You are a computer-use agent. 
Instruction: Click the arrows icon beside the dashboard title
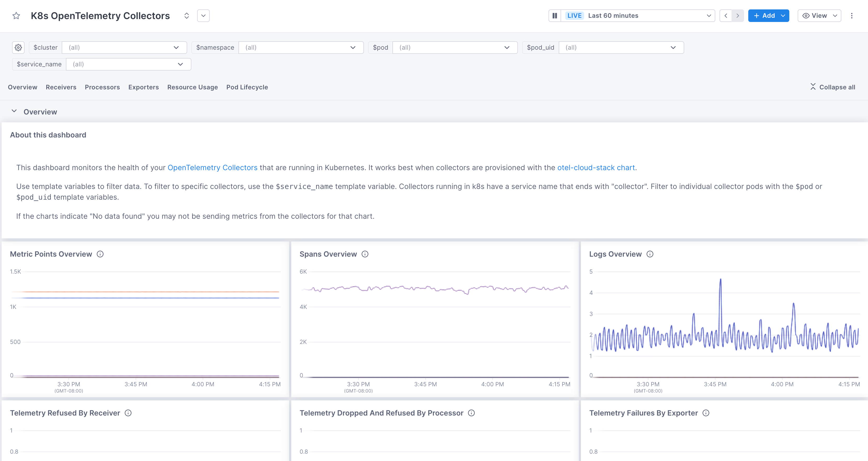pyautogui.click(x=186, y=15)
